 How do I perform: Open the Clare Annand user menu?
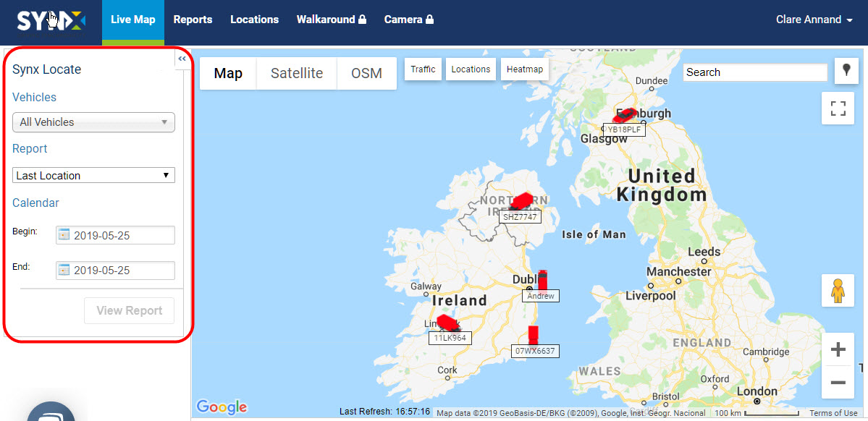pos(814,20)
